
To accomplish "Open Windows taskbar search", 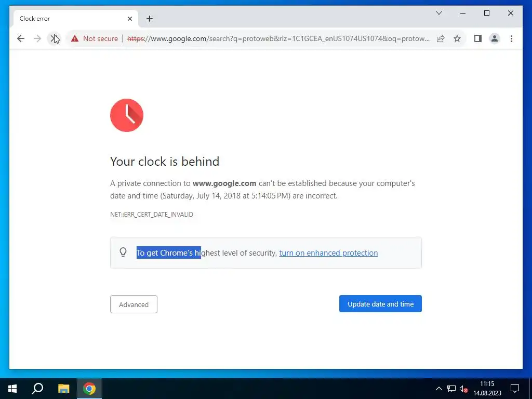I will click(37, 389).
